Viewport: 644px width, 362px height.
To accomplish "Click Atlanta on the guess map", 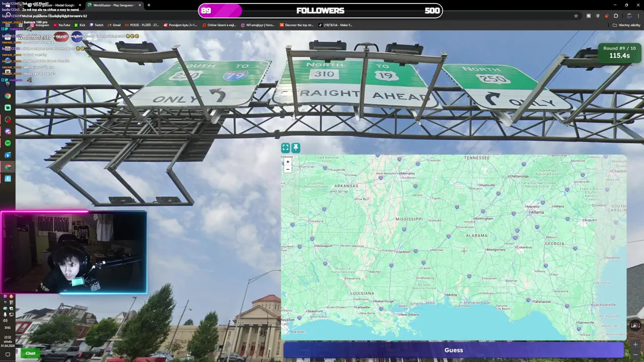I will click(536, 212).
